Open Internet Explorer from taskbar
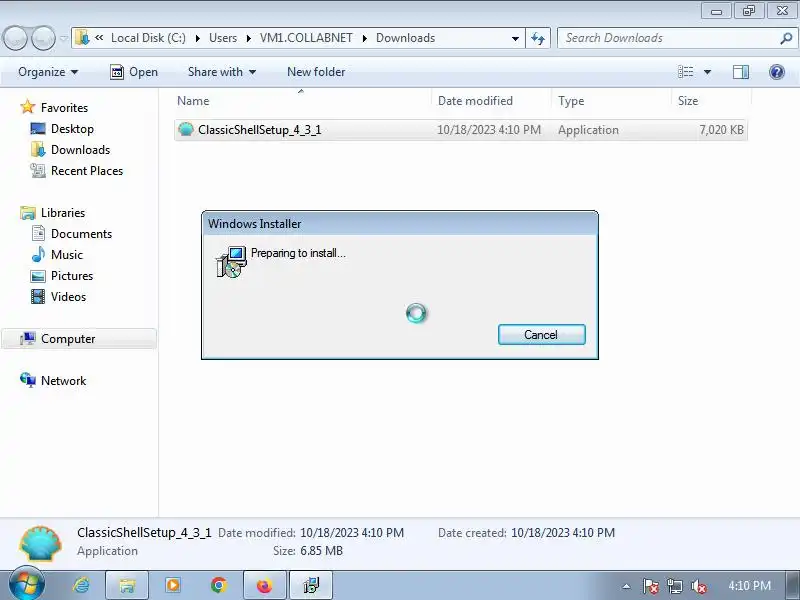Screen dimensions: 800x600 [81, 585]
